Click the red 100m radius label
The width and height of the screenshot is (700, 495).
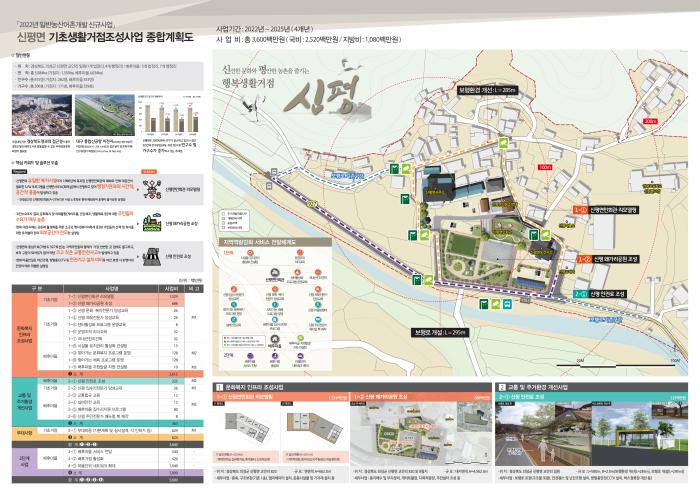[545, 169]
